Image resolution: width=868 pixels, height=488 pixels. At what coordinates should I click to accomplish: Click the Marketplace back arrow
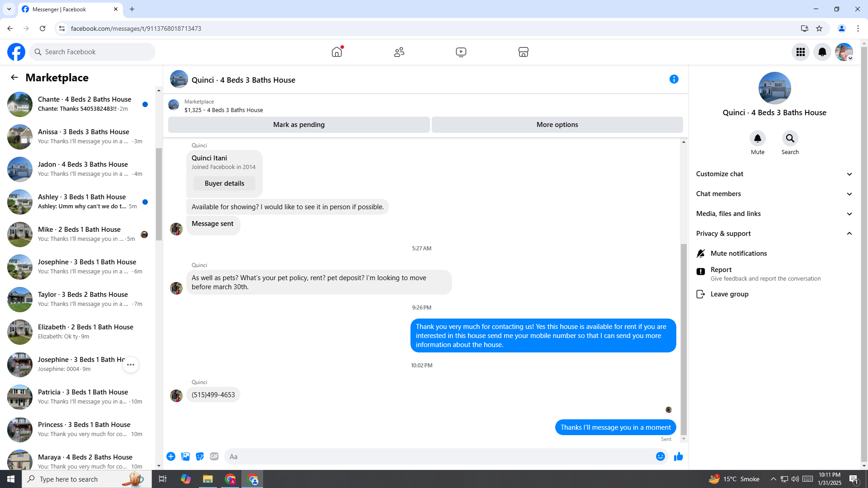pyautogui.click(x=14, y=77)
